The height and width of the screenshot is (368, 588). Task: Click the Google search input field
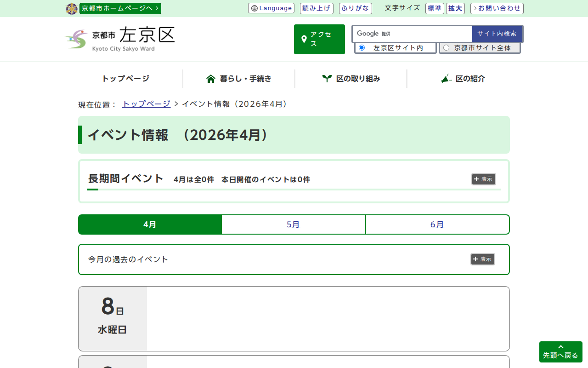click(x=425, y=34)
